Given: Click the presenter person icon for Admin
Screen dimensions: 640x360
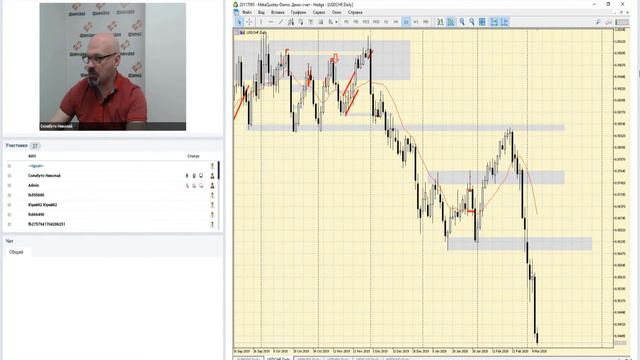Looking at the screenshot, I should [x=212, y=186].
